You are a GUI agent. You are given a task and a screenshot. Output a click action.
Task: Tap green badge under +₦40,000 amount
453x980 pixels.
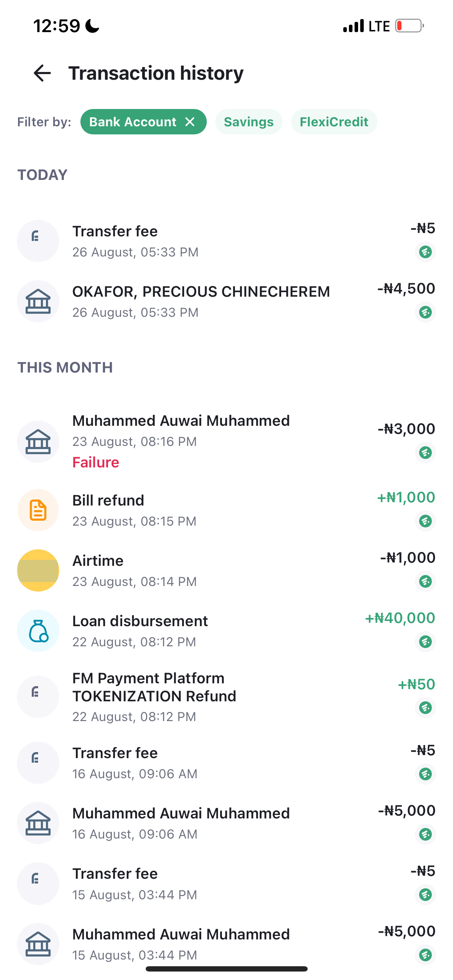pos(425,642)
